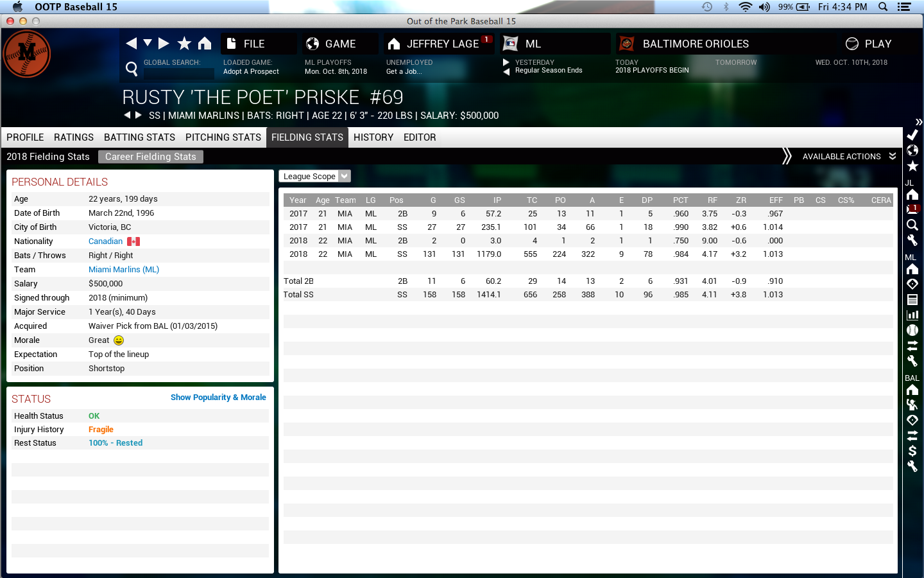Screen dimensions: 924x578
Task: Switch to the previous player with small left arrow
Action: pyautogui.click(x=127, y=115)
